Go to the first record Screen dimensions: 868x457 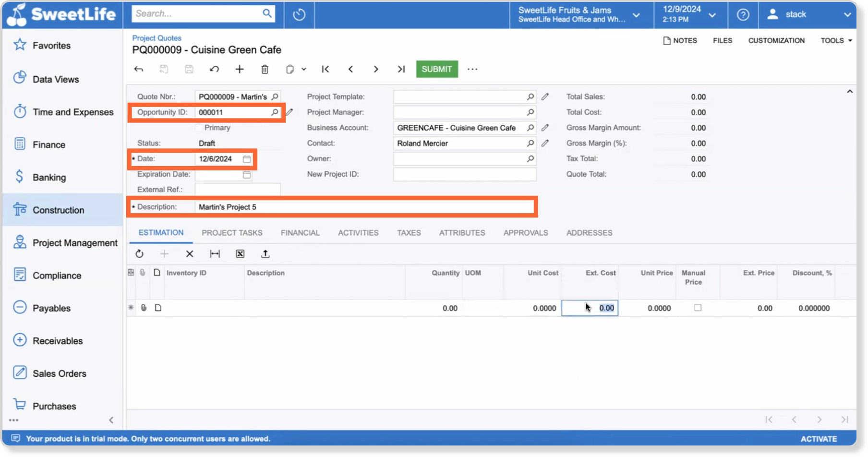click(x=325, y=69)
